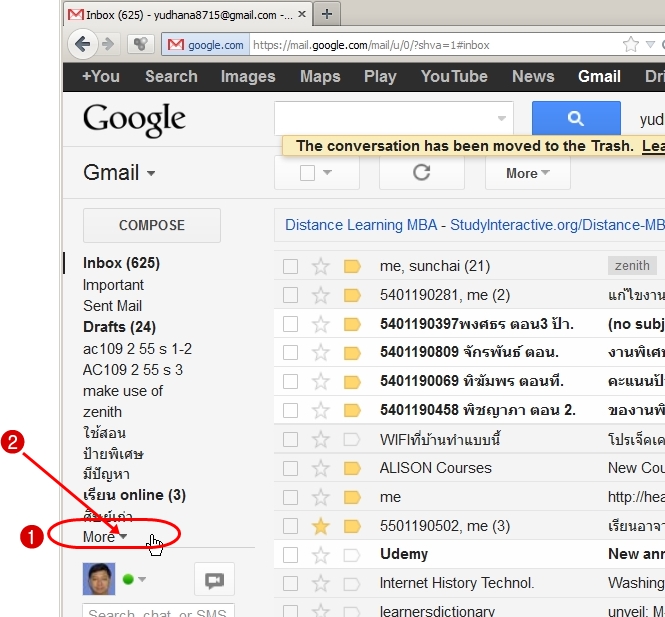Star the me, sunchai (21) conversation
This screenshot has height=617, width=665.
321,266
